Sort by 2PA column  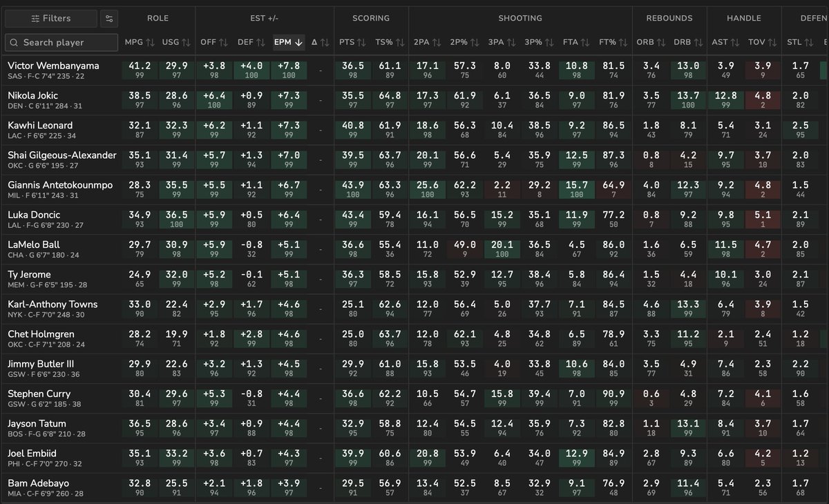428,42
